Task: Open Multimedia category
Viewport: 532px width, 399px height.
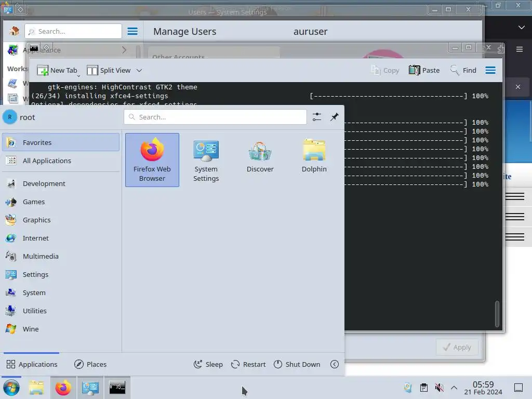Action: (61, 256)
